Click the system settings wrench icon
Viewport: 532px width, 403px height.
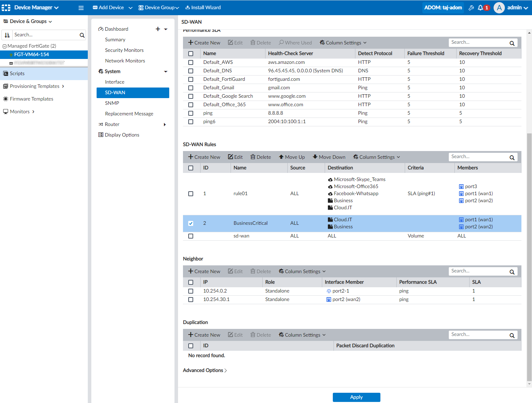point(471,7)
